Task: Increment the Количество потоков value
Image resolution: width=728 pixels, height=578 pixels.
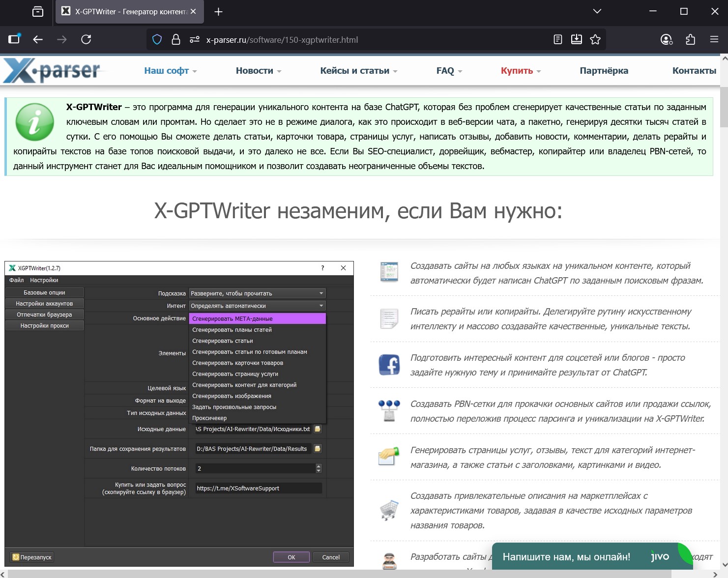Action: (319, 466)
